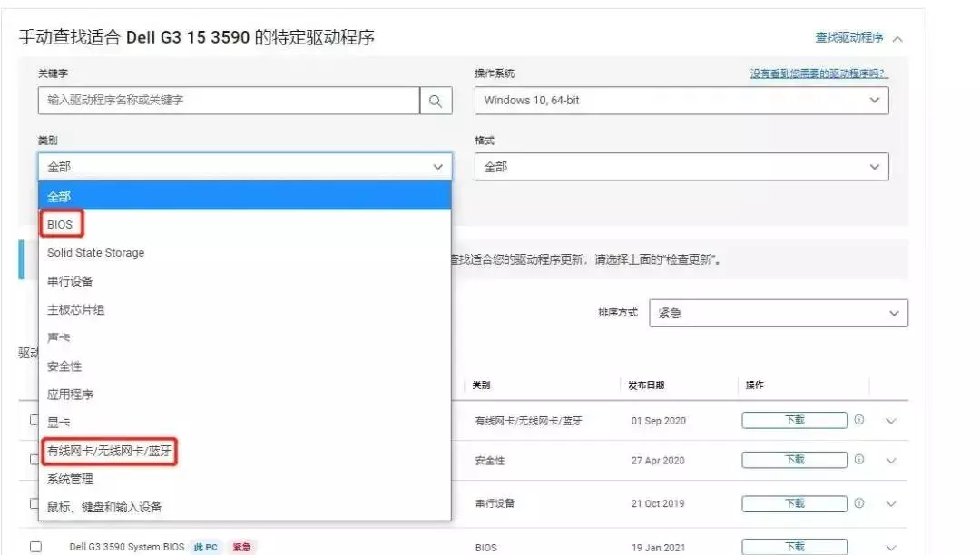Click info icon in 21 Oct 2019 row
Screen dimensions: 980x555
[x=859, y=503]
